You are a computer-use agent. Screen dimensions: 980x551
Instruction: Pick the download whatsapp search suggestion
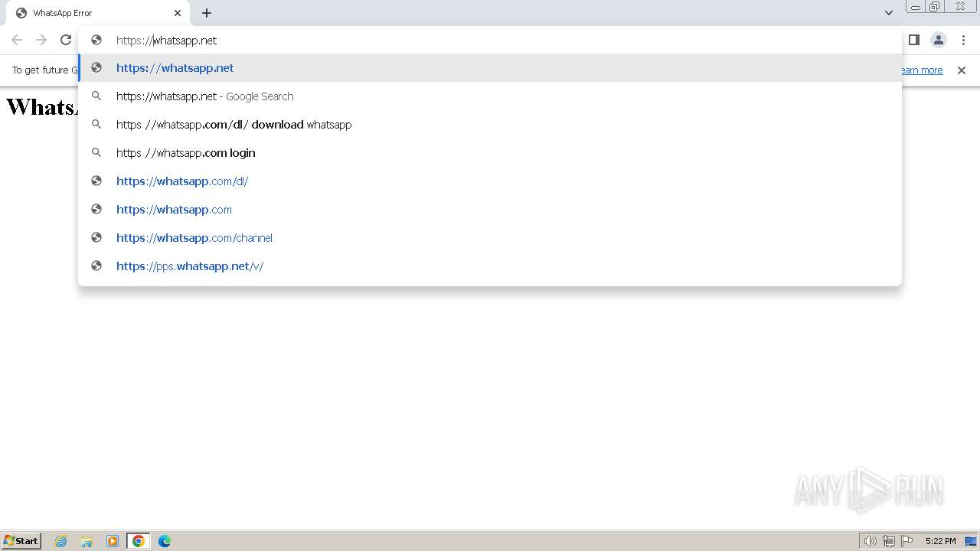click(490, 125)
